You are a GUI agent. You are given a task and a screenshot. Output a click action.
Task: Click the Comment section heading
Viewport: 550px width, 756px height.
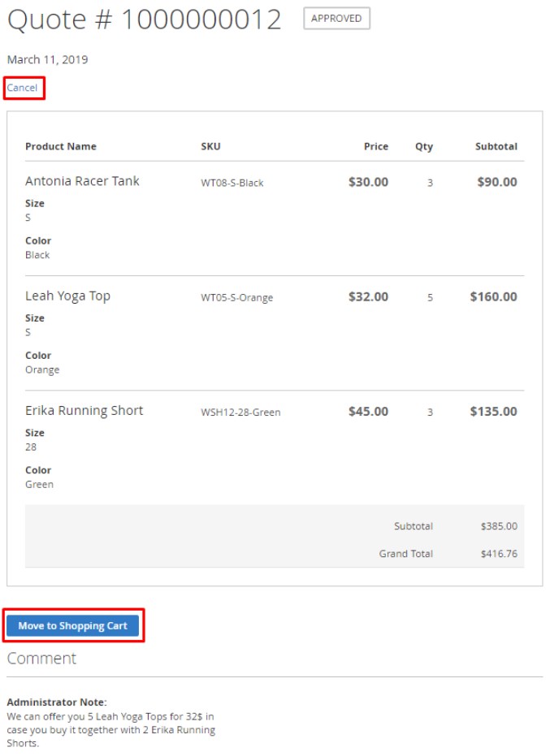(41, 659)
